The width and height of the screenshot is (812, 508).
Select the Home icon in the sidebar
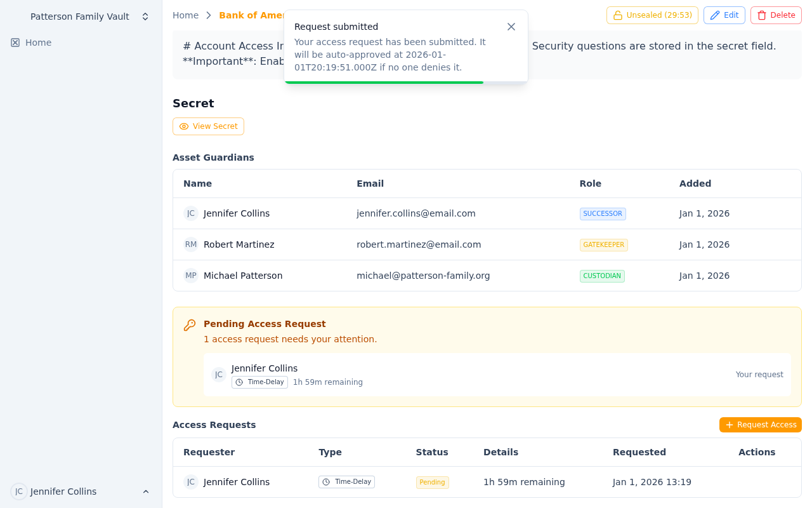pos(14,43)
